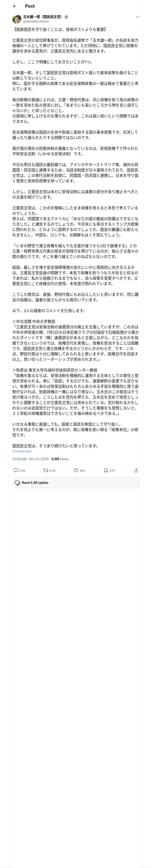152x868 pixels.
Task: Click the 45K likes count
Action: (82, 471)
